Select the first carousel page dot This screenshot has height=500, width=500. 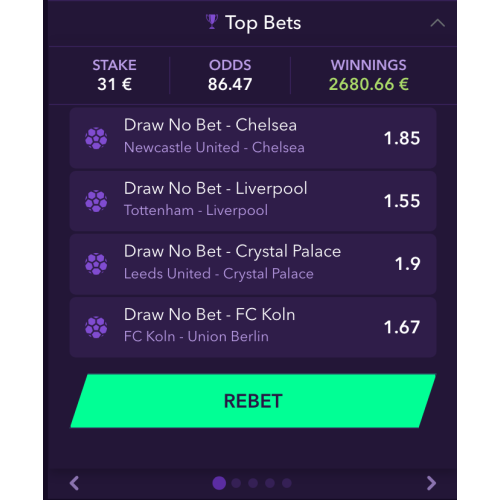coord(219,483)
